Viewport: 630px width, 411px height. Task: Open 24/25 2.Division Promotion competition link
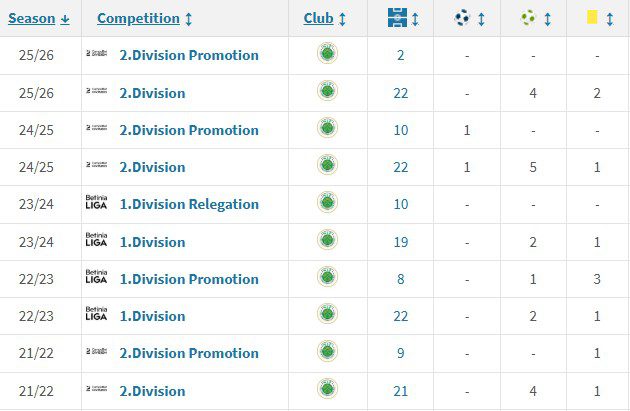pyautogui.click(x=188, y=130)
